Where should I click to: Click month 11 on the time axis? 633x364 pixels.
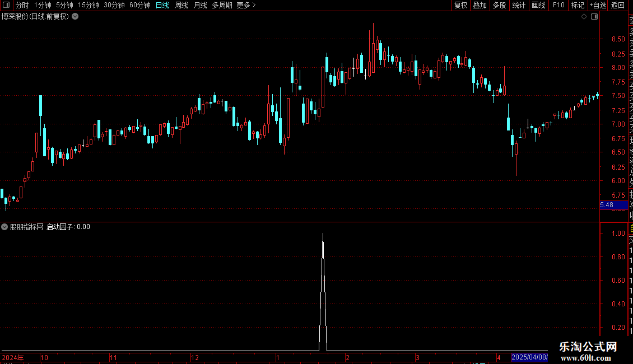(114, 357)
